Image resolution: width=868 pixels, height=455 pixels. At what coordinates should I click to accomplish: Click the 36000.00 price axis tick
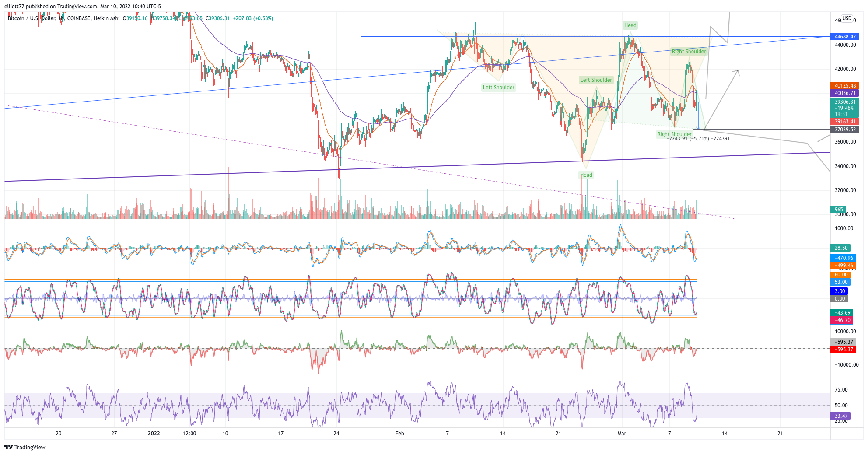coord(845,142)
